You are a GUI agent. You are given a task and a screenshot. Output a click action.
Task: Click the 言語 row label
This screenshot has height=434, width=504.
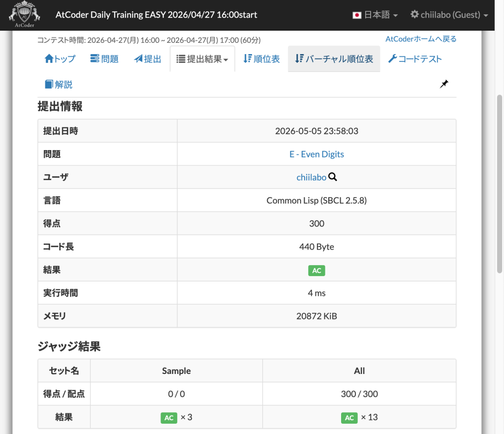coord(52,200)
